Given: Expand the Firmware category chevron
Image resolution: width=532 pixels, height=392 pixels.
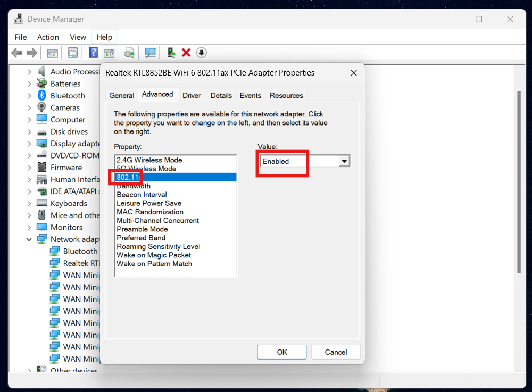Looking at the screenshot, I should (29, 168).
